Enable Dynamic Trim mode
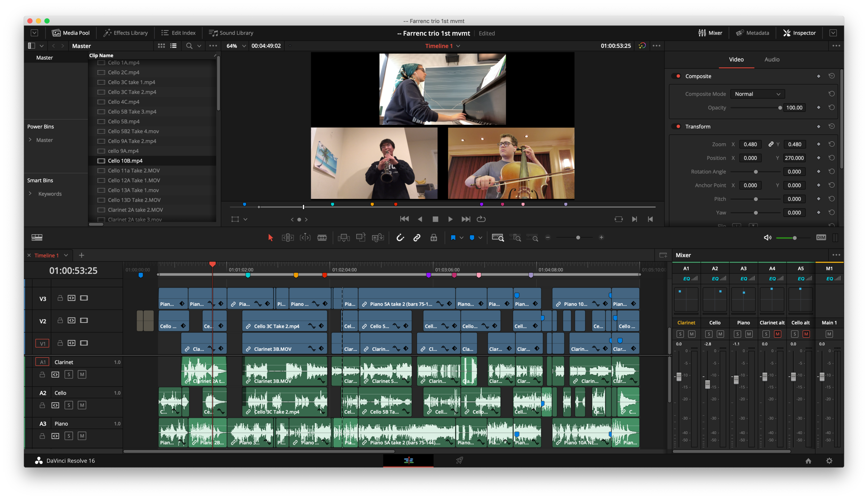Image resolution: width=868 pixels, height=499 pixels. [305, 237]
